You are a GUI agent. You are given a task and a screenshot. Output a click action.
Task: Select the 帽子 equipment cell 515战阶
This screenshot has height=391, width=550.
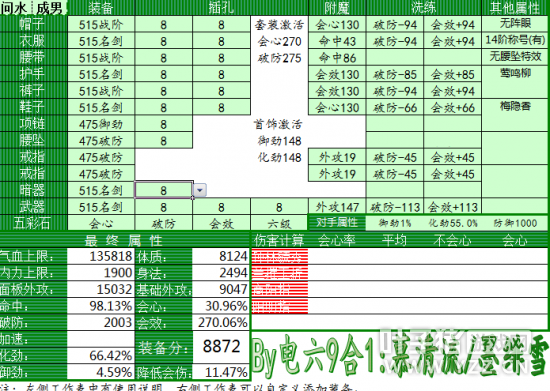click(x=101, y=25)
